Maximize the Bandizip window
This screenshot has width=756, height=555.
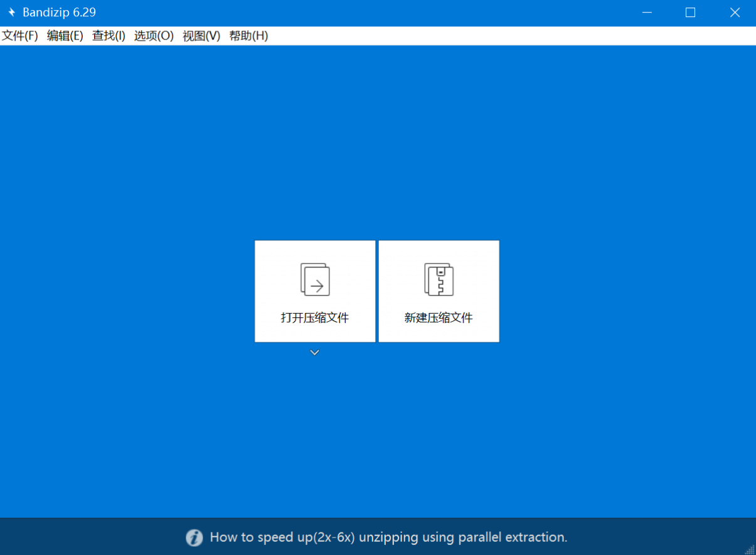[690, 13]
